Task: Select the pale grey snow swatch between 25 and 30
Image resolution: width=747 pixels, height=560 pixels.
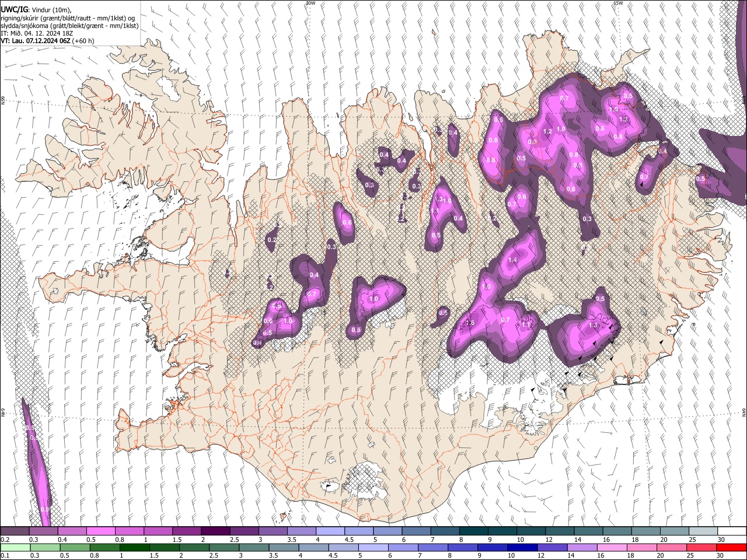Action: click(x=704, y=531)
